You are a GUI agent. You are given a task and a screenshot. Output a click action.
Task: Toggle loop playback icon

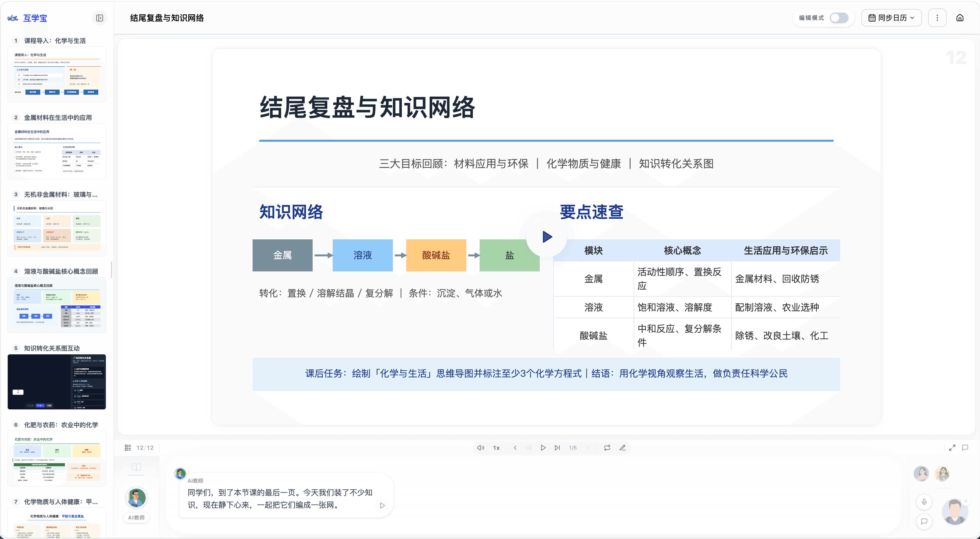pyautogui.click(x=607, y=448)
